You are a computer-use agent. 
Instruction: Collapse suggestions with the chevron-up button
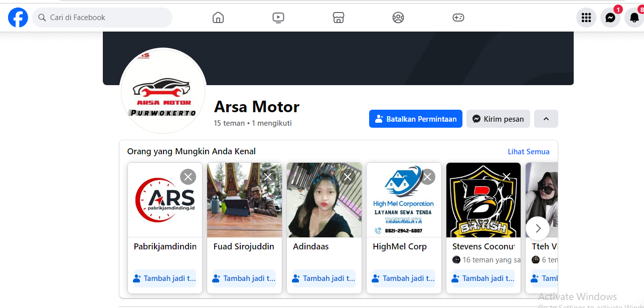(x=546, y=119)
